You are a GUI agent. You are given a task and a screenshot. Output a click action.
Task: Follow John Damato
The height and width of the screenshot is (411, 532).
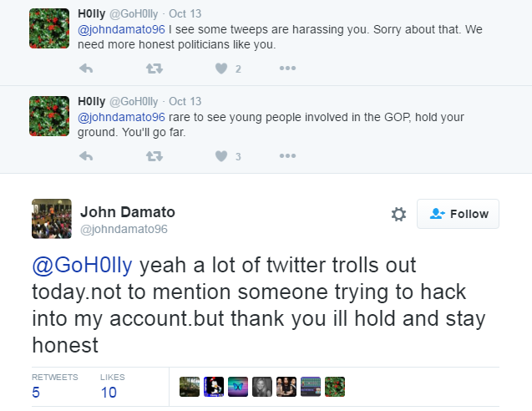[458, 214]
